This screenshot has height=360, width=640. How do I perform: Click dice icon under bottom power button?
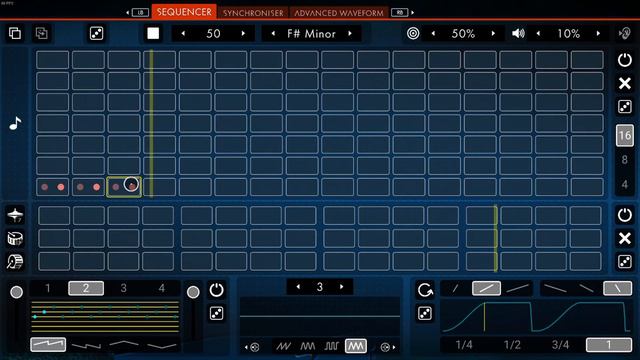pyautogui.click(x=216, y=313)
